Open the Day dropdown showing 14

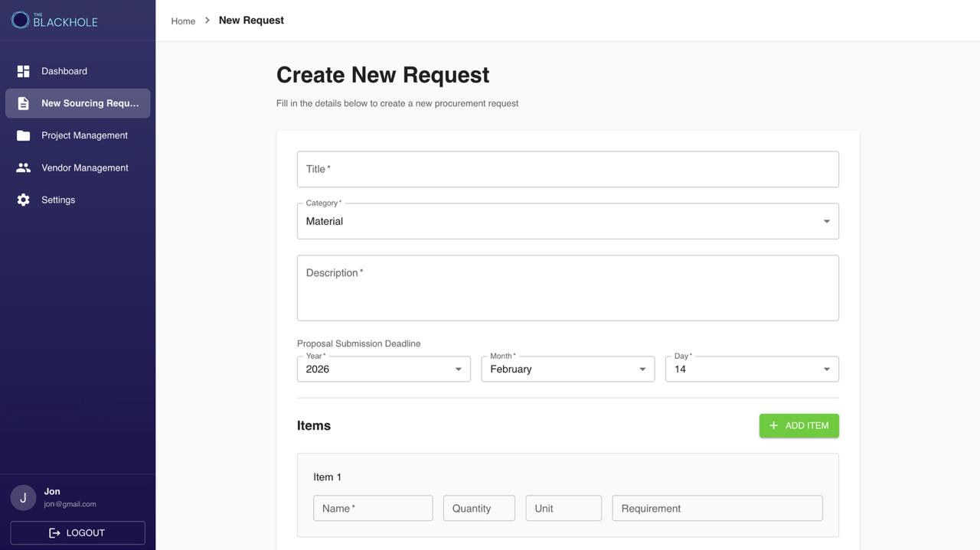pos(752,369)
